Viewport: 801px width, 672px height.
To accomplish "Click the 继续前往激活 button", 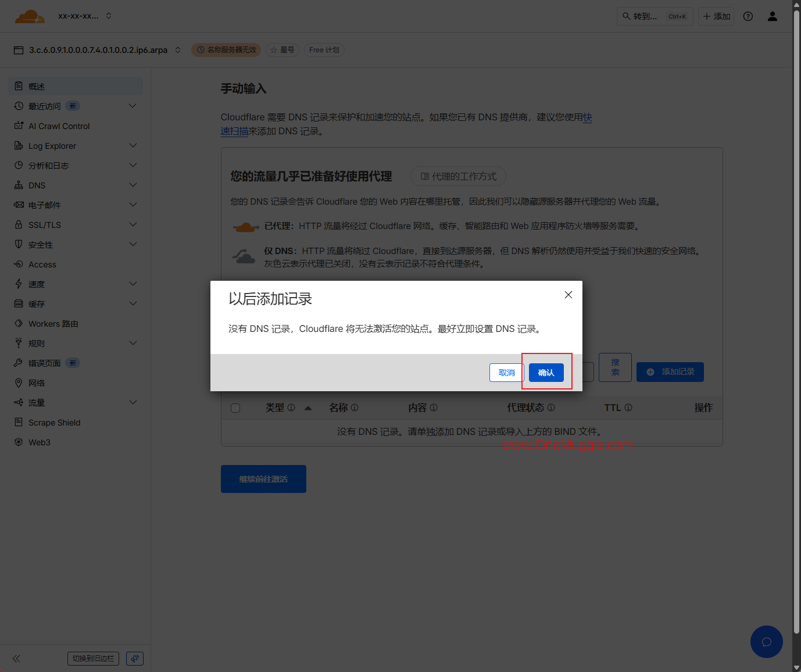I will [263, 479].
